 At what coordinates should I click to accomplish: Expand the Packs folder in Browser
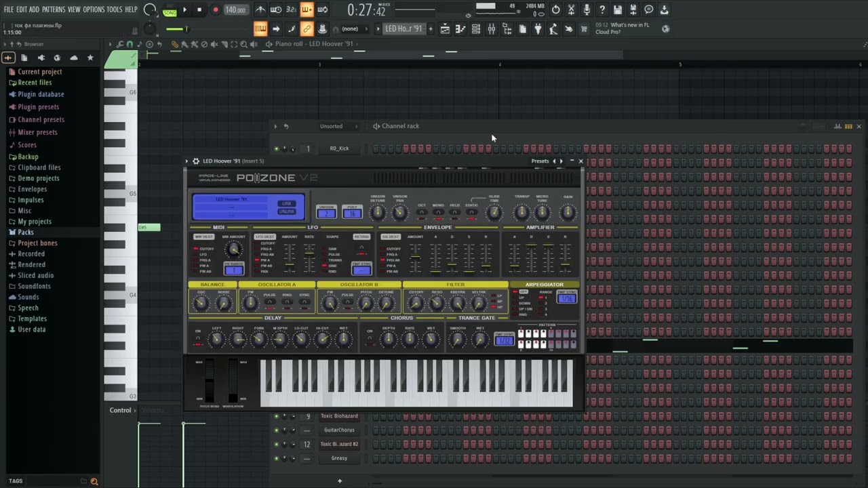point(26,232)
